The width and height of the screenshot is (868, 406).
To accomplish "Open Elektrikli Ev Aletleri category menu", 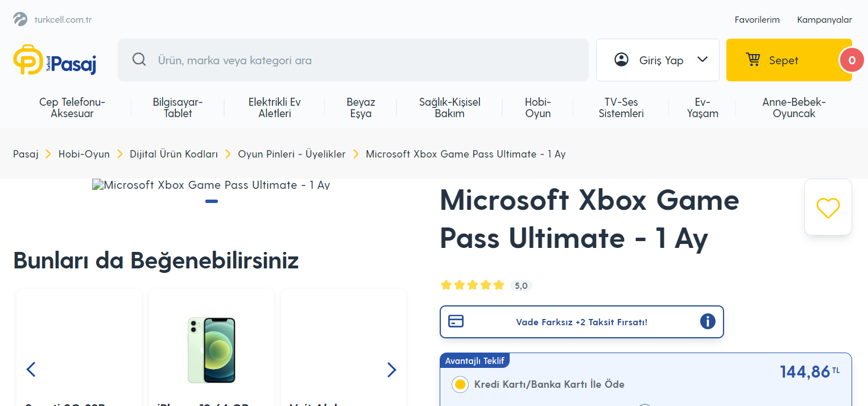I will pos(275,107).
